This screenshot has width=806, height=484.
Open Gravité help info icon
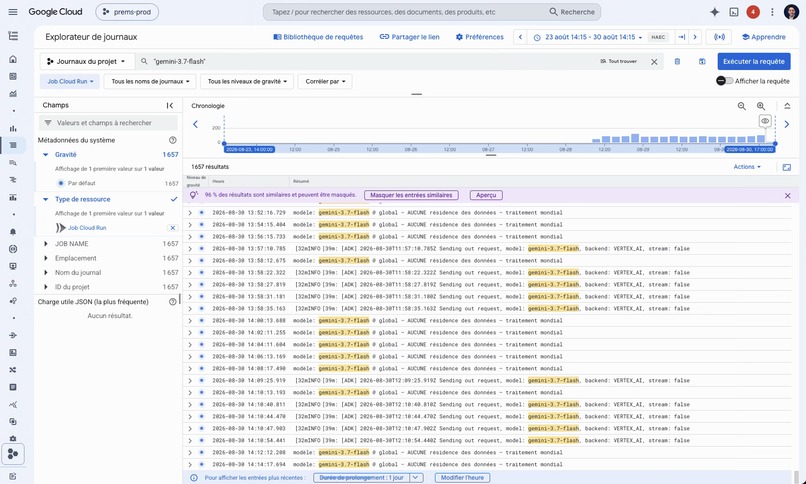coord(173,140)
